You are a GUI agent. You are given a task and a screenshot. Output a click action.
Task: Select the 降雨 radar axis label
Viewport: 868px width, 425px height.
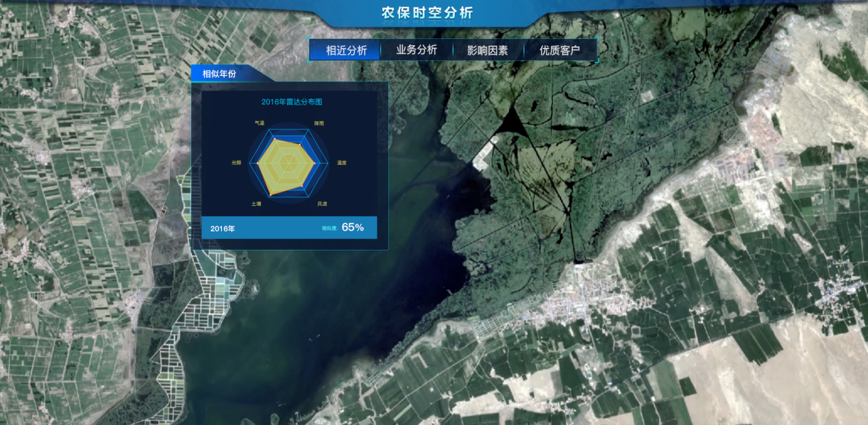[319, 123]
